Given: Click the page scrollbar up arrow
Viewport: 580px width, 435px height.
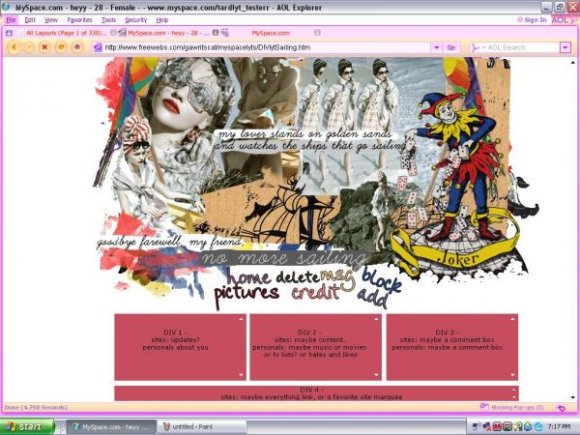Looking at the screenshot, I should coord(573,63).
